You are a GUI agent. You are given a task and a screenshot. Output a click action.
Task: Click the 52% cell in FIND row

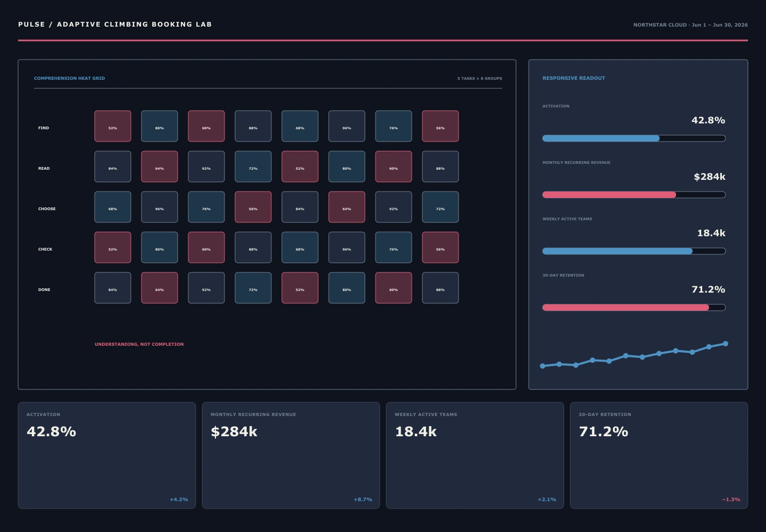click(x=113, y=126)
